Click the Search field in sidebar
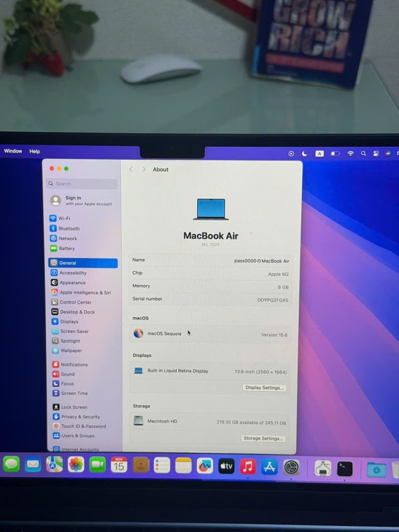Image resolution: width=399 pixels, height=532 pixels. tap(82, 184)
